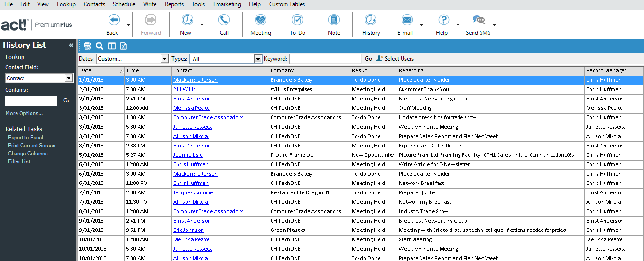Open the Meeting handshake icon

click(260, 20)
